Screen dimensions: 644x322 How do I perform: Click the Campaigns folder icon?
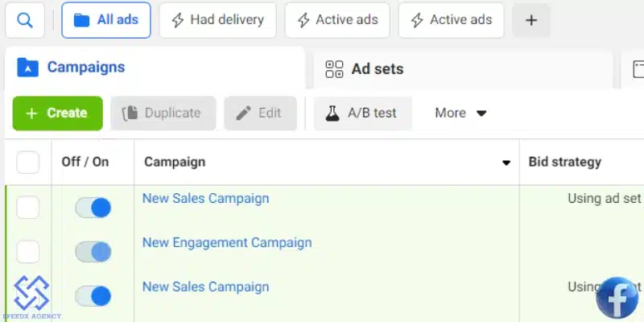tap(27, 68)
